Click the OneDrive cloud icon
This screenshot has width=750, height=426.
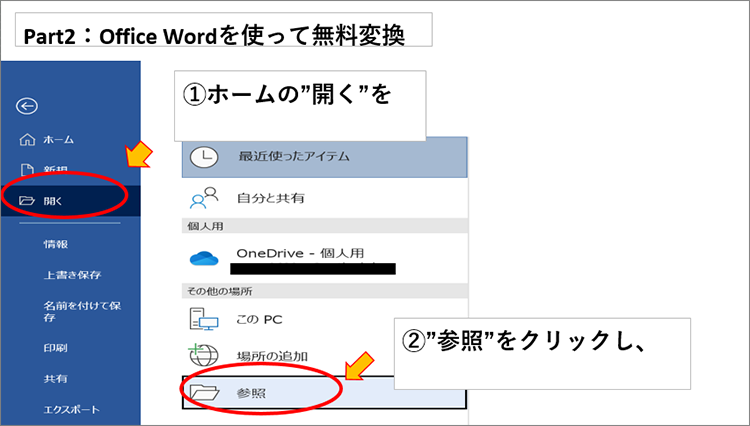point(204,259)
